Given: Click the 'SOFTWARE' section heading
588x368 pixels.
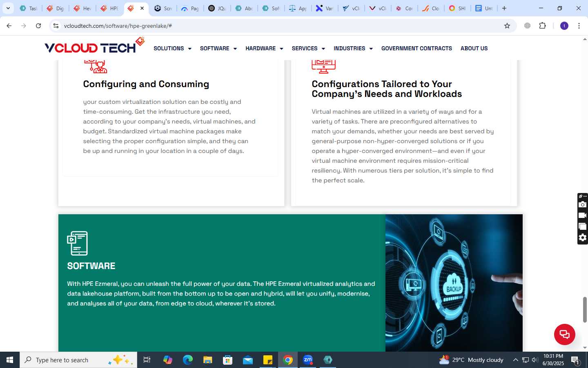Looking at the screenshot, I should pyautogui.click(x=91, y=266).
